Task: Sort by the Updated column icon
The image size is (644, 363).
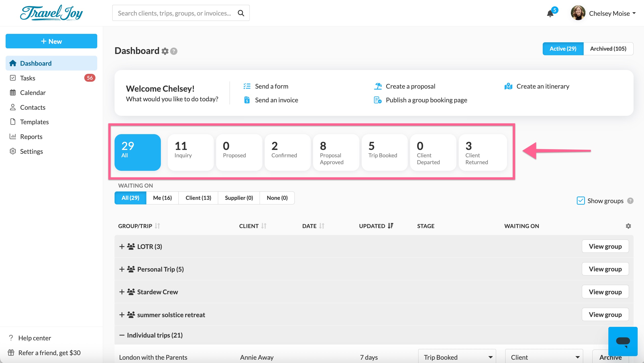Action: coord(390,226)
